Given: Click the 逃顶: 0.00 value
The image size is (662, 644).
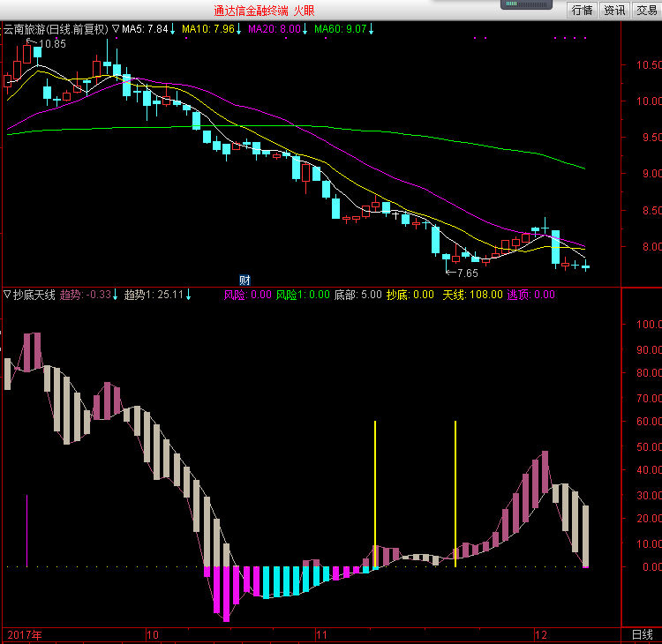Looking at the screenshot, I should pos(530,295).
